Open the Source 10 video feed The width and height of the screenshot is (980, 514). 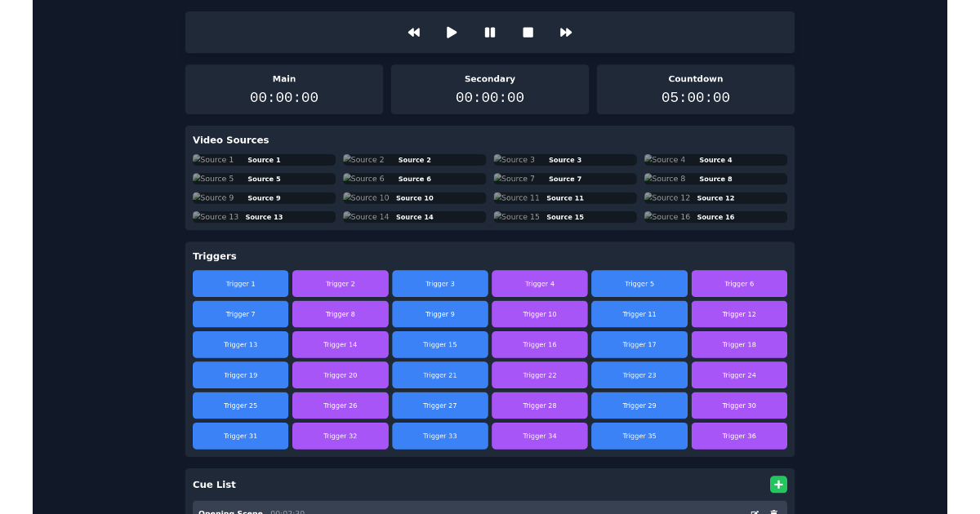coord(414,197)
